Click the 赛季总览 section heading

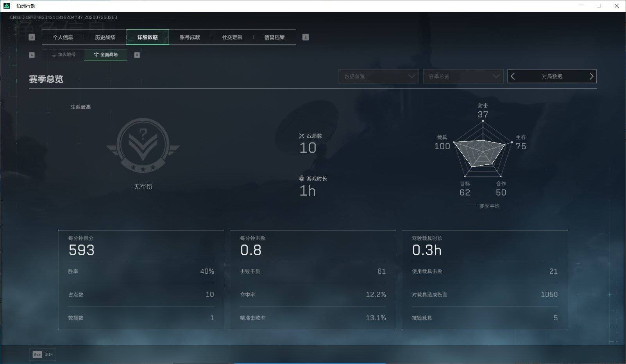[x=46, y=79]
